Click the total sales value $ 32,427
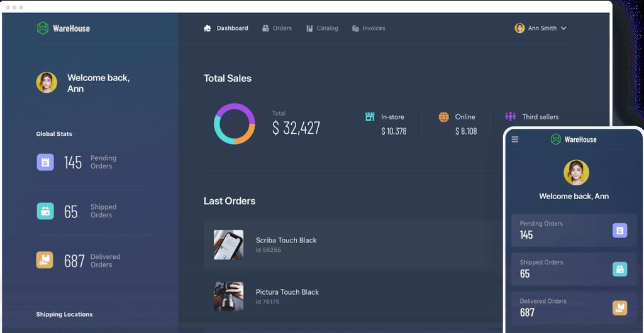The width and height of the screenshot is (644, 333). (296, 128)
